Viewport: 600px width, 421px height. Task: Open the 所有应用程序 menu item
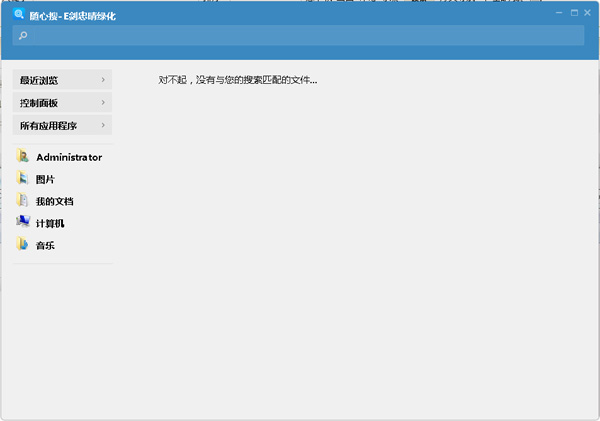tap(62, 125)
